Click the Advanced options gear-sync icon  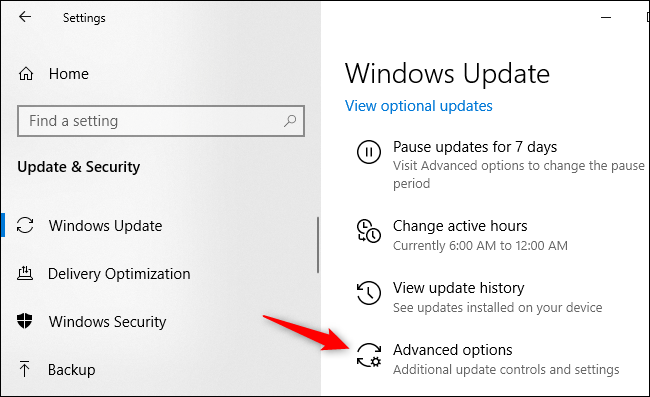(369, 355)
